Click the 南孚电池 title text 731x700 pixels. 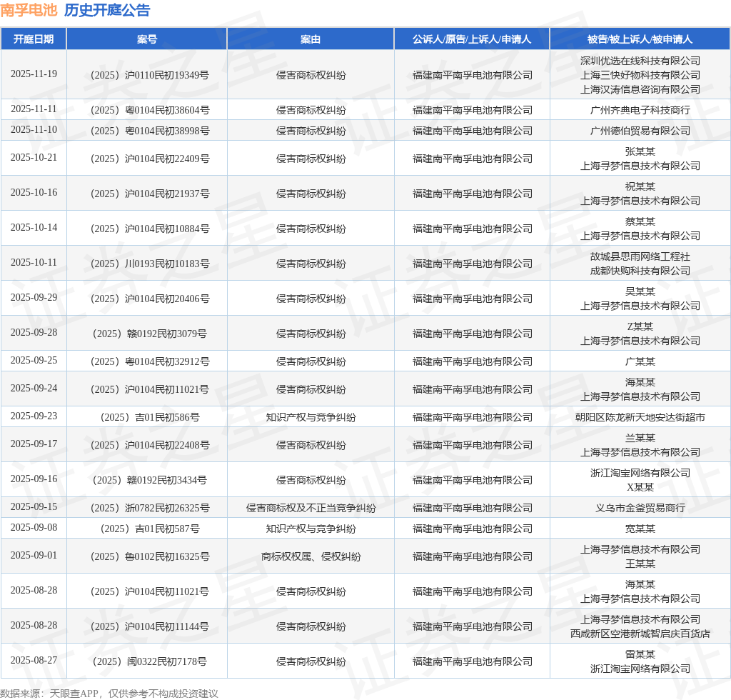[x=29, y=10]
